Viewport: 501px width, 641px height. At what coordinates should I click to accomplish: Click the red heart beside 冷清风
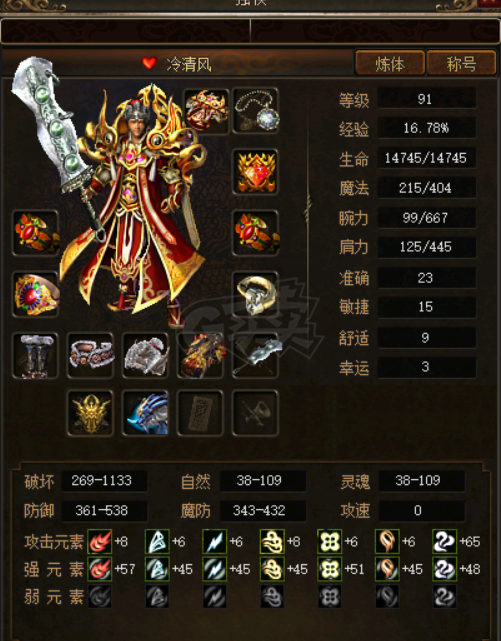149,63
